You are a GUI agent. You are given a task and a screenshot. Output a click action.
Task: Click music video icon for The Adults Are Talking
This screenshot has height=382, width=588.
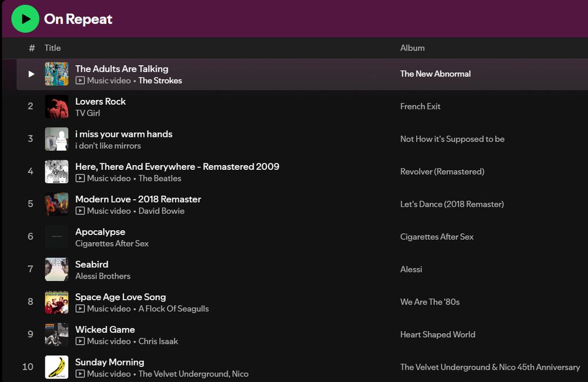click(x=80, y=81)
